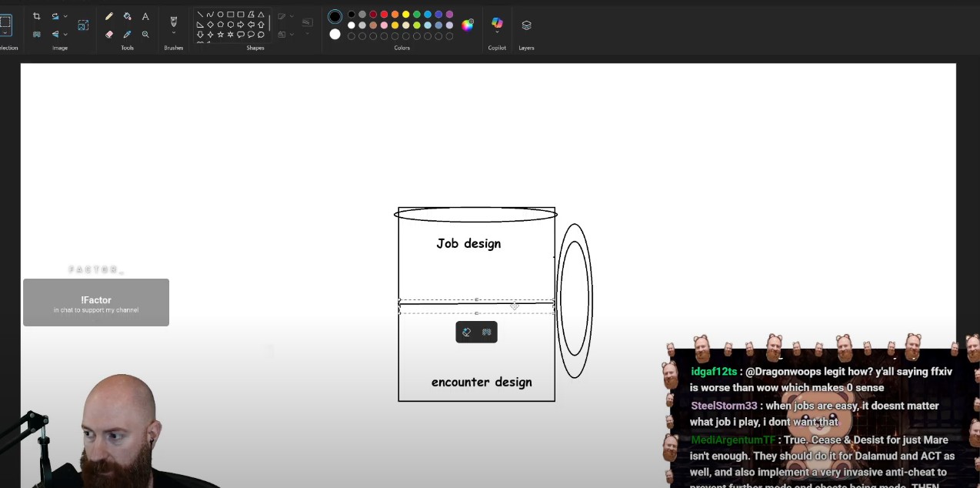Expand the Selection tool dropdown arrow
This screenshot has width=980, height=488.
[x=5, y=33]
